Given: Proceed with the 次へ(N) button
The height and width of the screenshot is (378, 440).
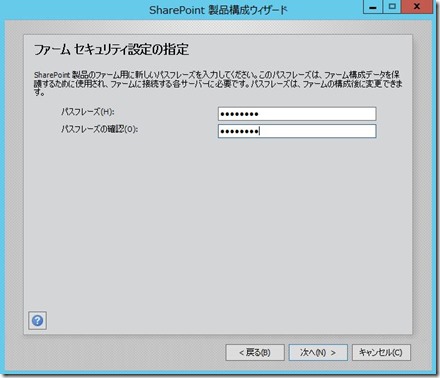Looking at the screenshot, I should [x=318, y=353].
